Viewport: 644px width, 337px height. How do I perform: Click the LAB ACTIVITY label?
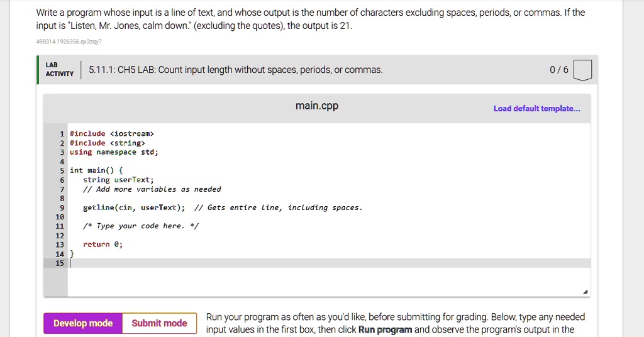[x=60, y=69]
